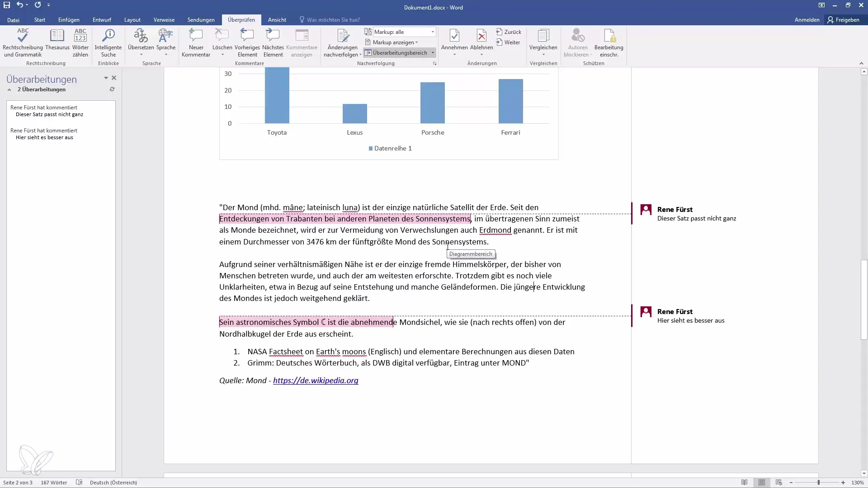Viewport: 868px width, 488px height.
Task: Jump Zurück to previous change
Action: pos(509,32)
